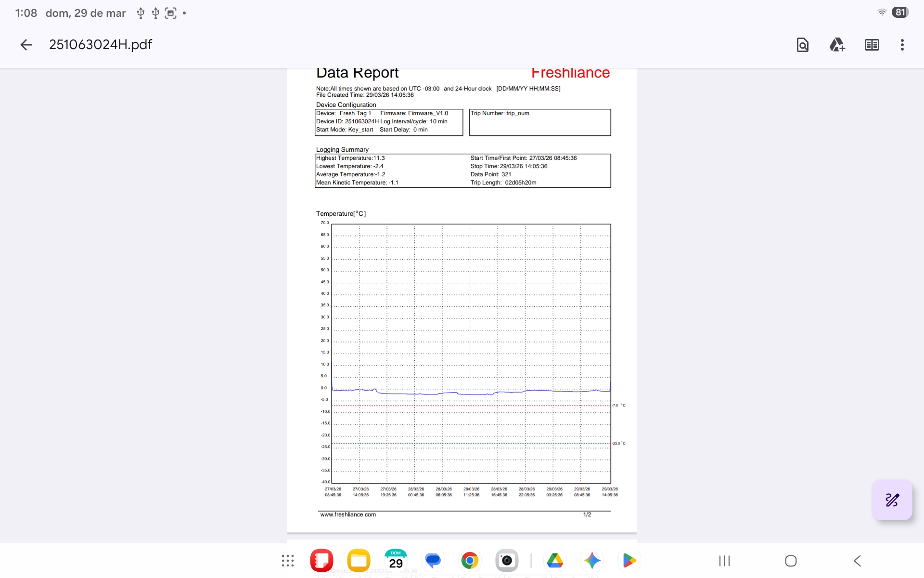The height and width of the screenshot is (578, 924).
Task: Open Google Play Store icon
Action: coord(629,561)
